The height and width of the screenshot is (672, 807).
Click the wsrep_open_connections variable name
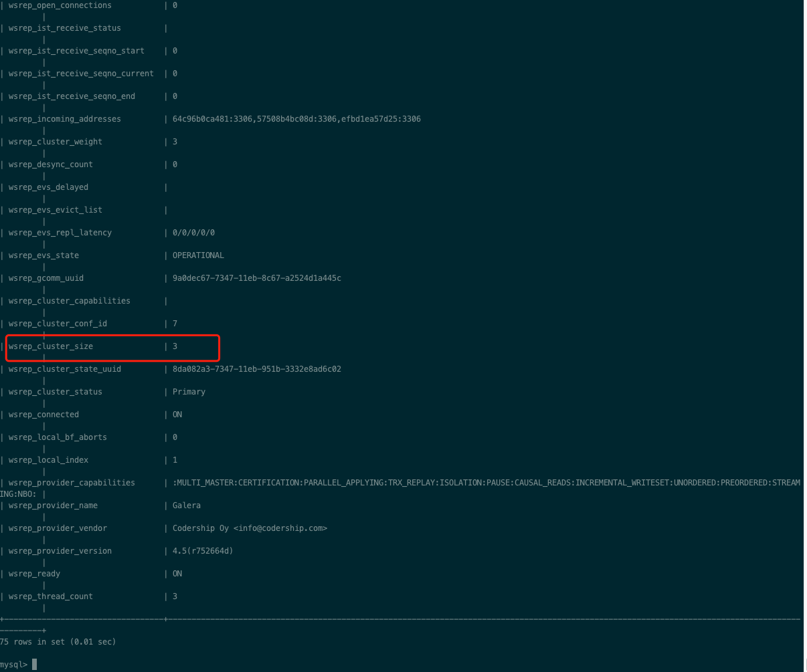pos(60,5)
